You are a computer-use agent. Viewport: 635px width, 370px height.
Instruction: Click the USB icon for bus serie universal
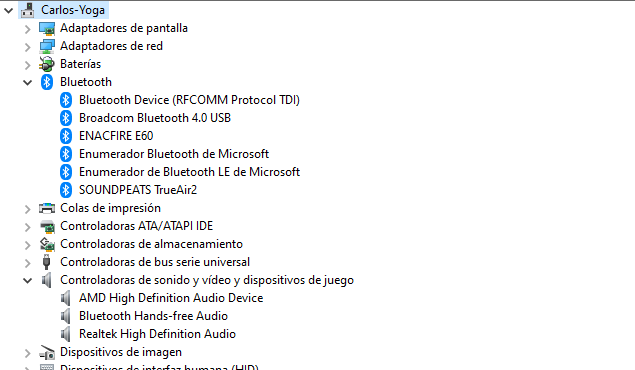coord(47,262)
